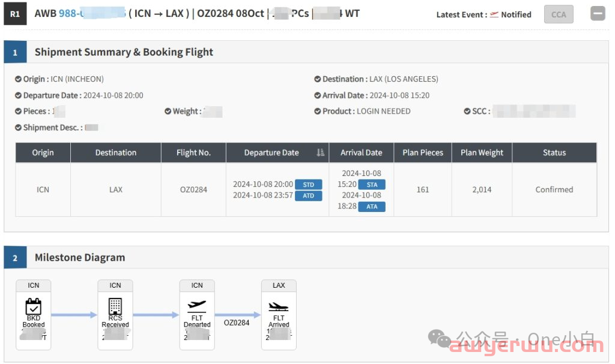Click the plan weight value 2,014
This screenshot has height=364, width=615.
(x=482, y=189)
